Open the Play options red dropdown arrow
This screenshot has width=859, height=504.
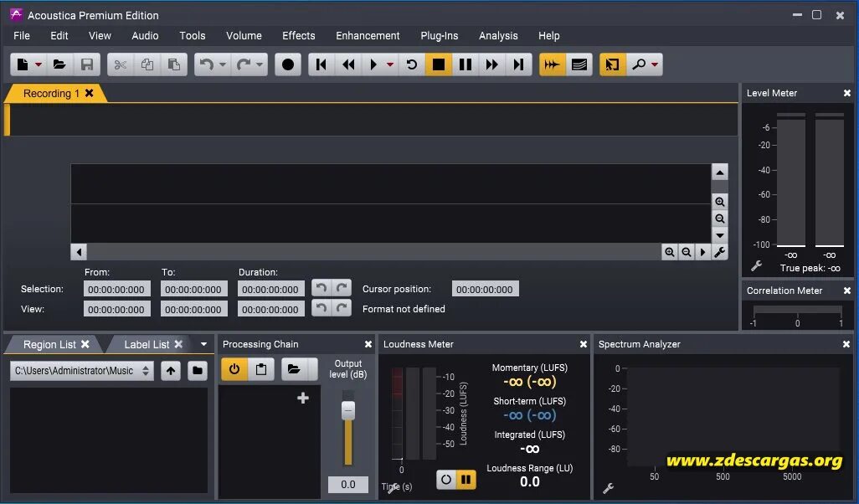(x=390, y=64)
